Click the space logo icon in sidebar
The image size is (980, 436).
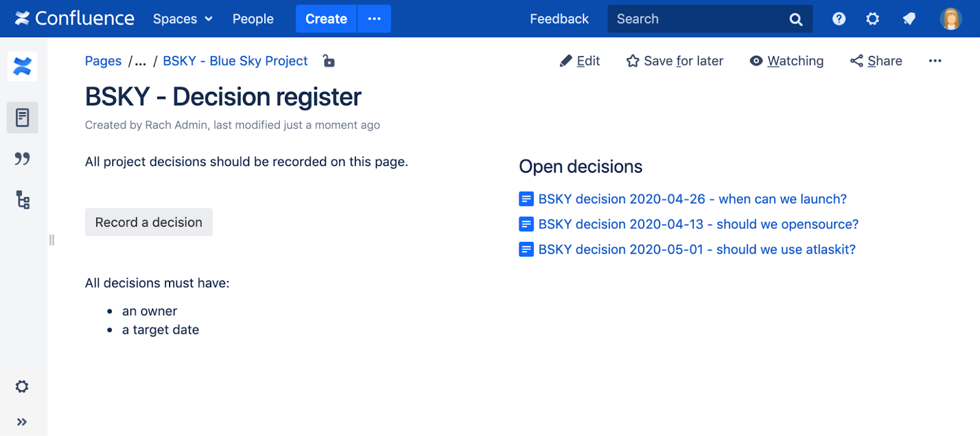(x=23, y=66)
